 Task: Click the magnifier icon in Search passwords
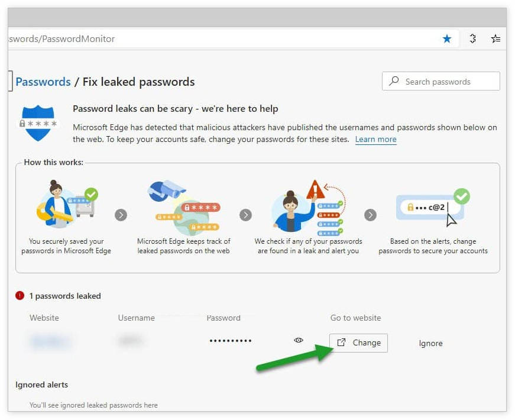[394, 82]
